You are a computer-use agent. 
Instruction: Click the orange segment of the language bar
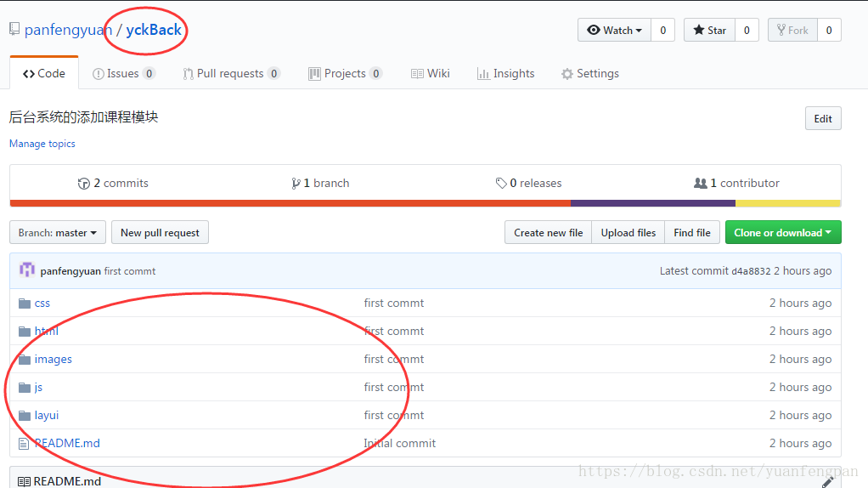pos(290,203)
